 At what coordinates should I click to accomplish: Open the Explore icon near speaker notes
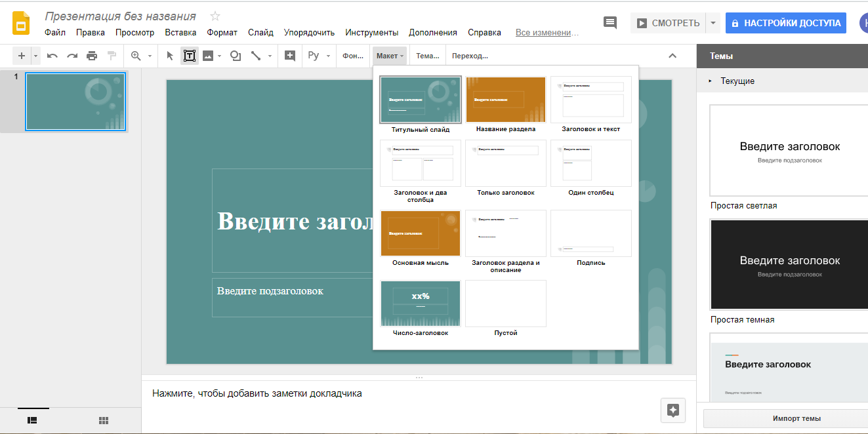[672, 410]
